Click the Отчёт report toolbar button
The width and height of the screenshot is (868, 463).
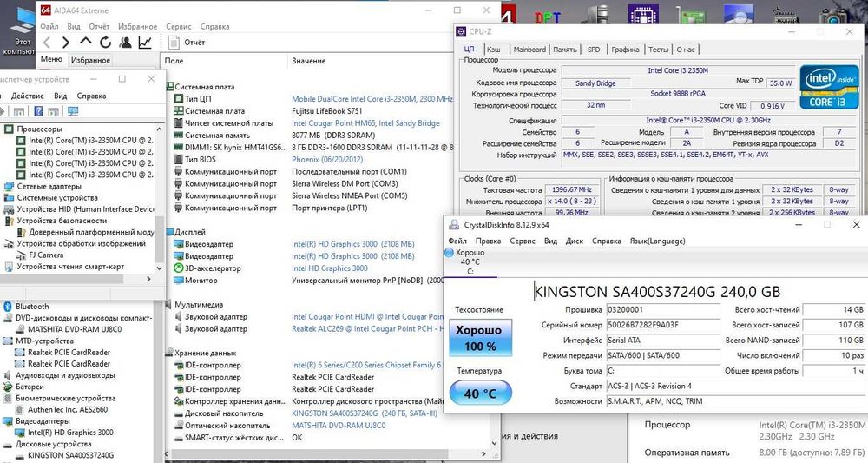(x=187, y=42)
